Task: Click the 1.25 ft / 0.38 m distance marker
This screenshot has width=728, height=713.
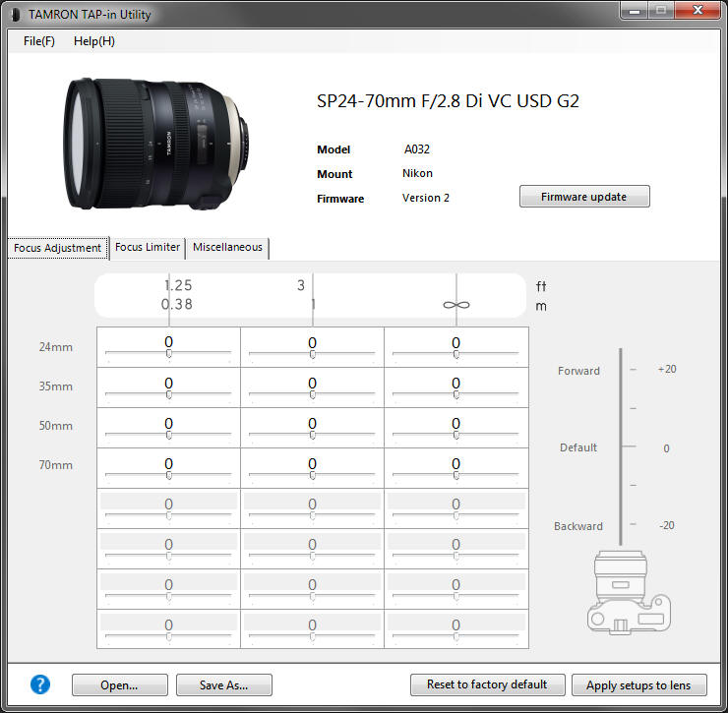Action: (x=177, y=295)
